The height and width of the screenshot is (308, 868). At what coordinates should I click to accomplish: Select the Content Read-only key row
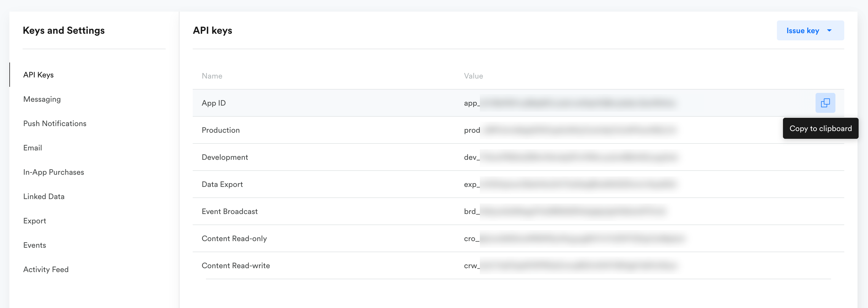pos(234,239)
